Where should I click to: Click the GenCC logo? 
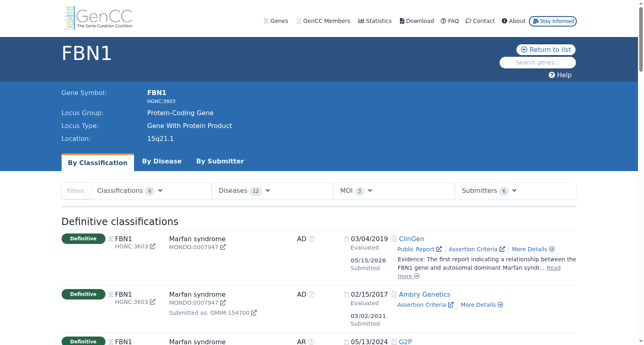(x=98, y=18)
